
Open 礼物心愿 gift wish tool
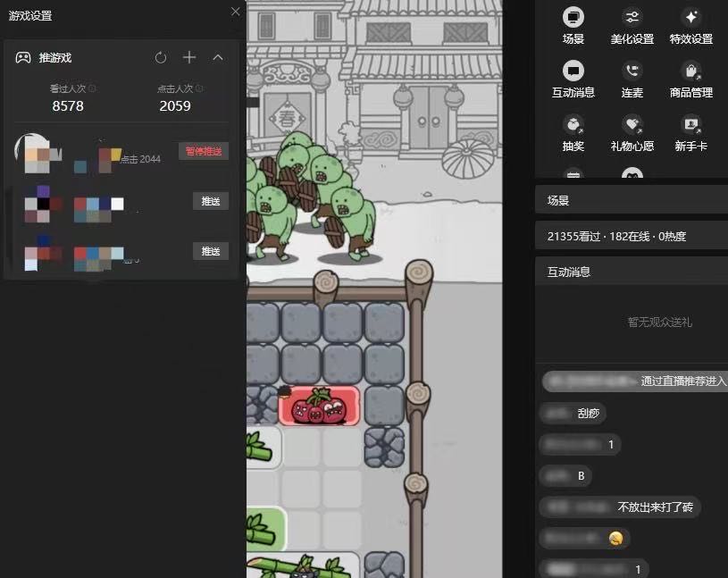click(632, 124)
